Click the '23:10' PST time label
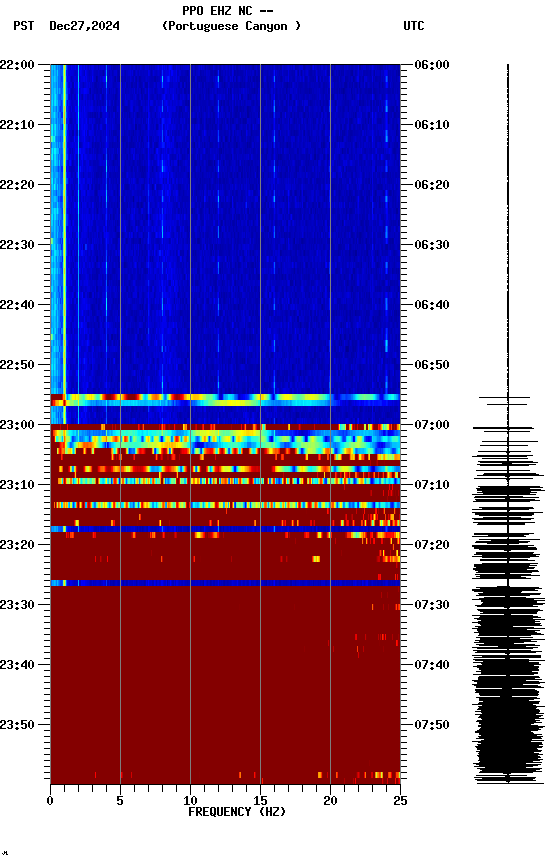Viewport: 552px width, 864px height. pyautogui.click(x=17, y=485)
